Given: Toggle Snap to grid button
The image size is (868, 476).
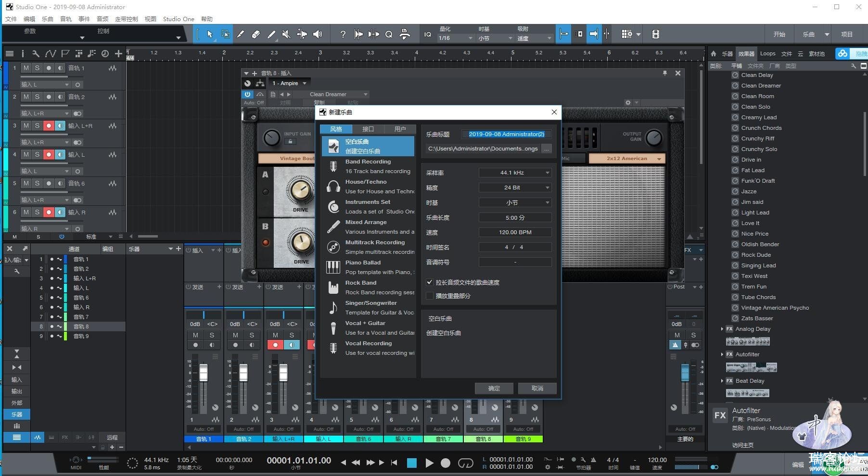Looking at the screenshot, I should point(564,34).
